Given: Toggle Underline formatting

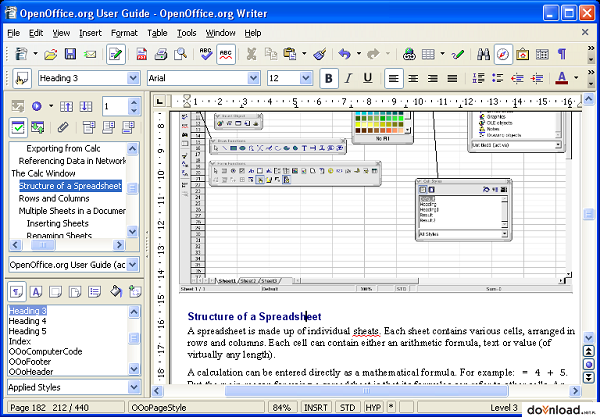Looking at the screenshot, I should (x=368, y=78).
